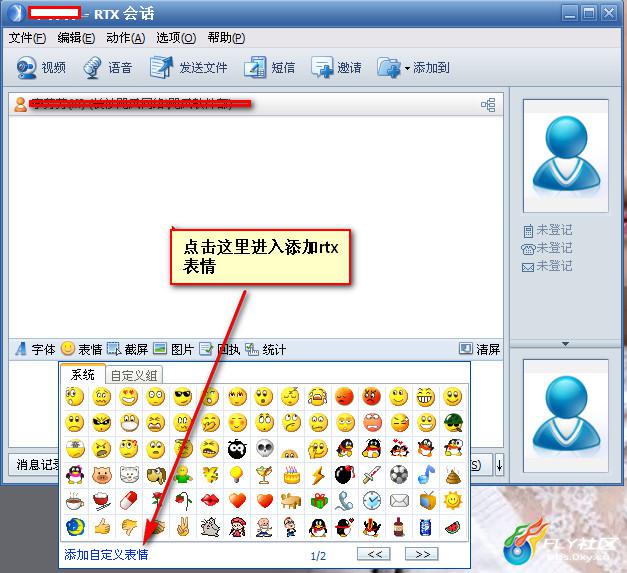The image size is (627, 573).
Task: Insert the envelope mail emoticon
Action: [x=399, y=501]
